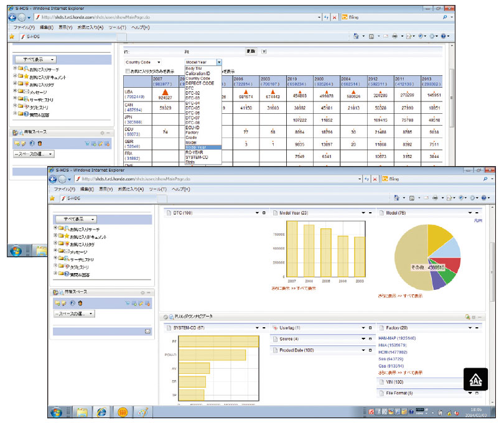Open the Country Code dropdown
The width and height of the screenshot is (504, 423).
point(159,62)
